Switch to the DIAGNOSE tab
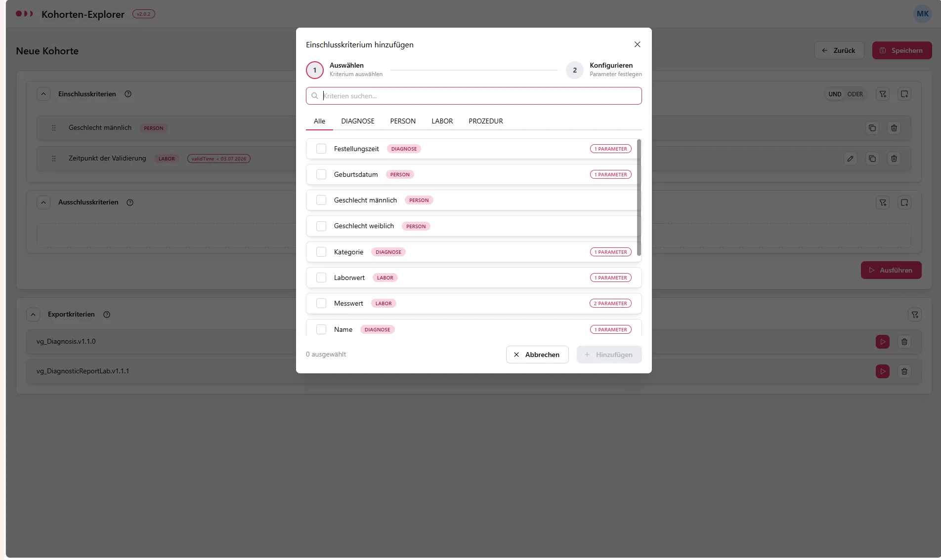The width and height of the screenshot is (941, 560). click(x=358, y=121)
